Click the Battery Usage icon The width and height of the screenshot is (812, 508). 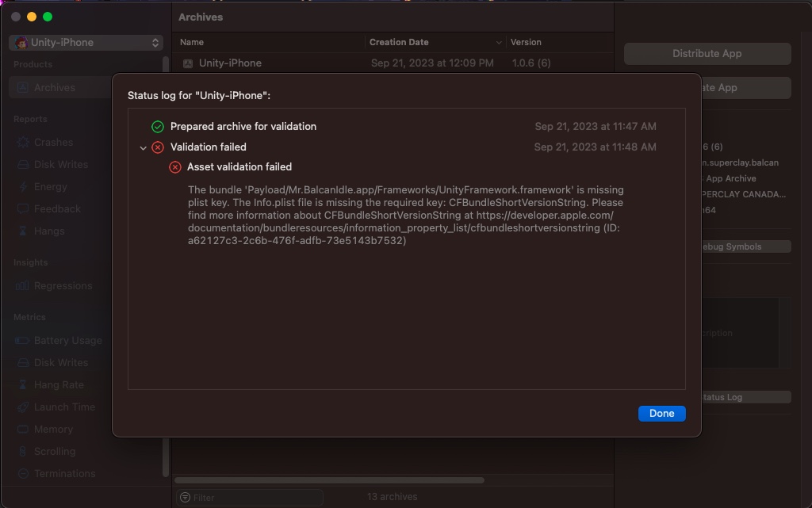click(x=22, y=341)
